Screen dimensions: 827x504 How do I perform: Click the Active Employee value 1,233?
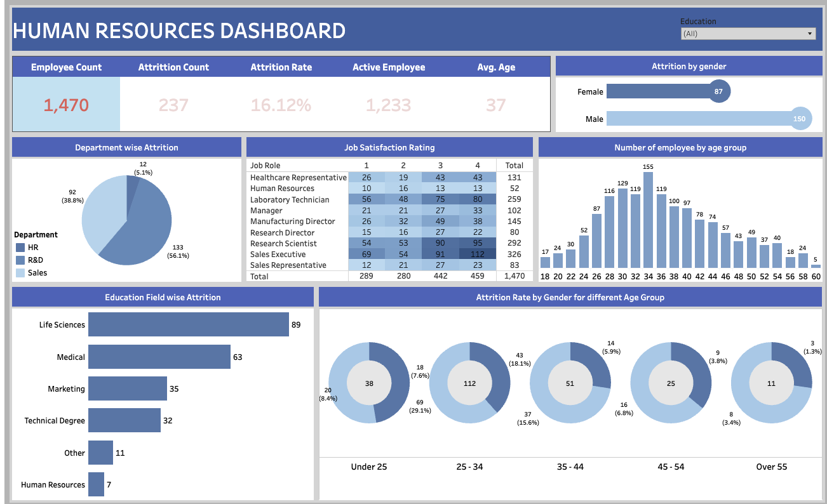click(x=388, y=105)
